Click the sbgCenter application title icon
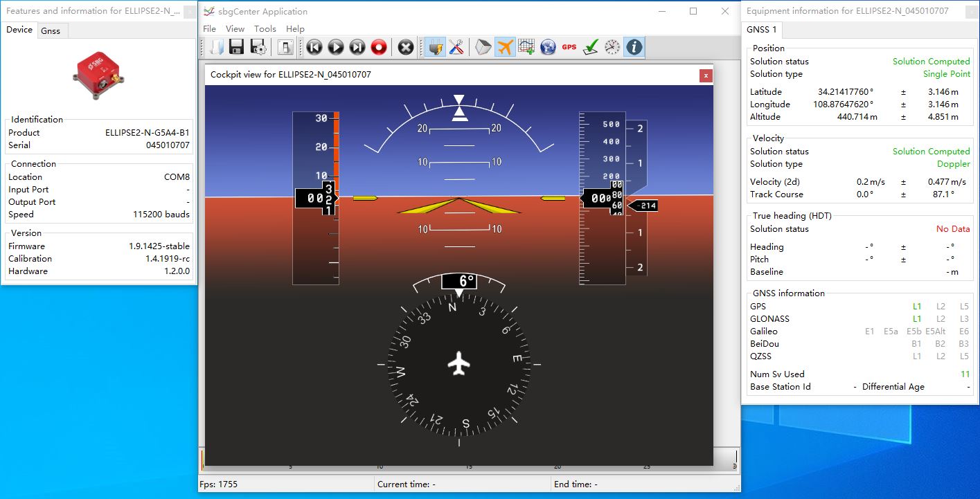The image size is (980, 499). 208,11
